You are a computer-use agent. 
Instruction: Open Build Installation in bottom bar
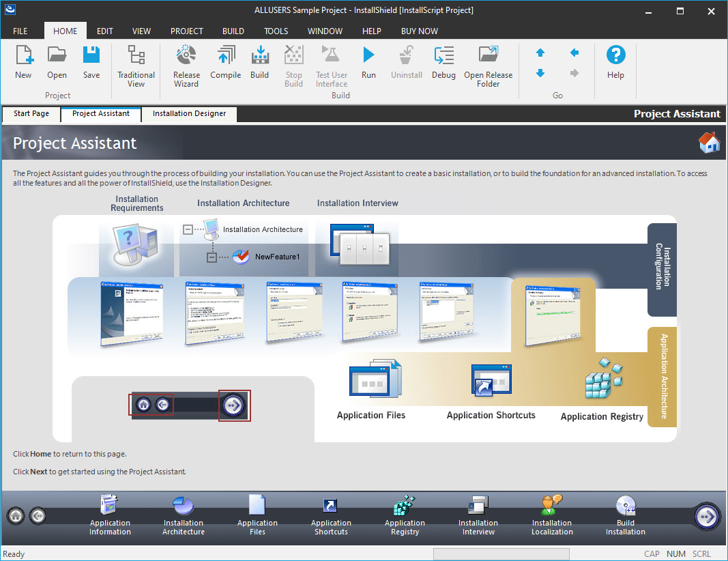(626, 515)
